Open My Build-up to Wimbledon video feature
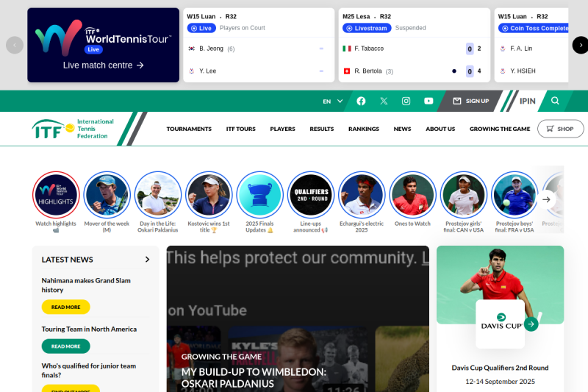Viewport: 588px width, 392px height. click(x=254, y=378)
